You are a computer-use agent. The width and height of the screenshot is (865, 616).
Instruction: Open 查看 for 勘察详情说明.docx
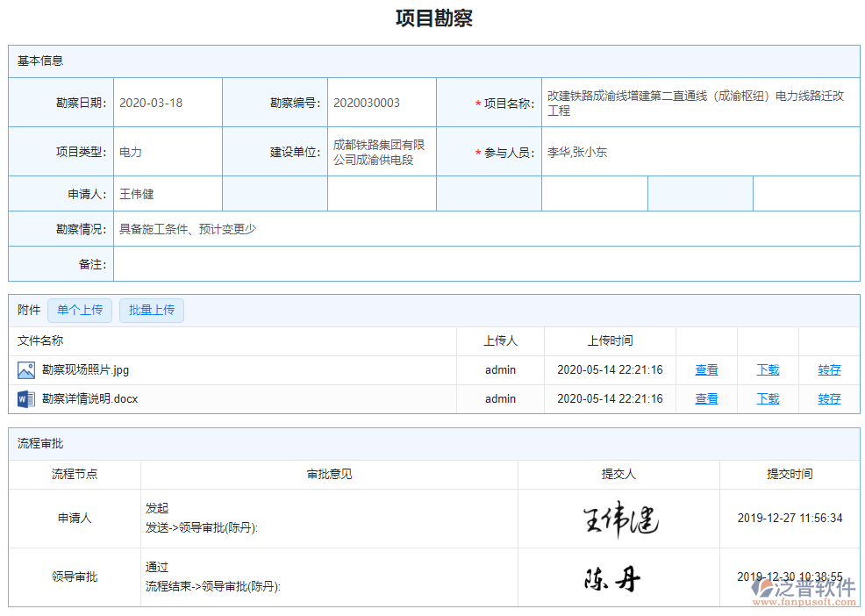coord(706,398)
